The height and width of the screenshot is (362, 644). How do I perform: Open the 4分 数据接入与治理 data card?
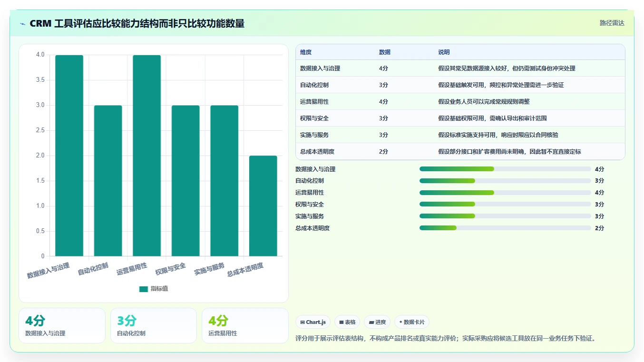(x=62, y=325)
